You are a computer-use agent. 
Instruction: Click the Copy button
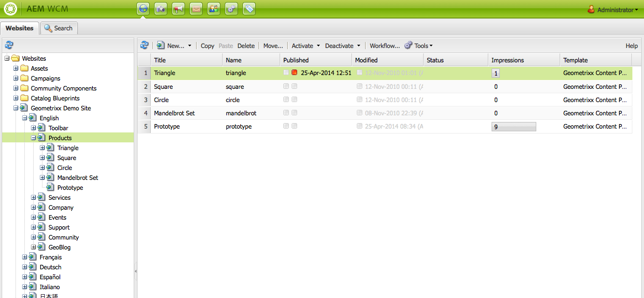coord(208,46)
